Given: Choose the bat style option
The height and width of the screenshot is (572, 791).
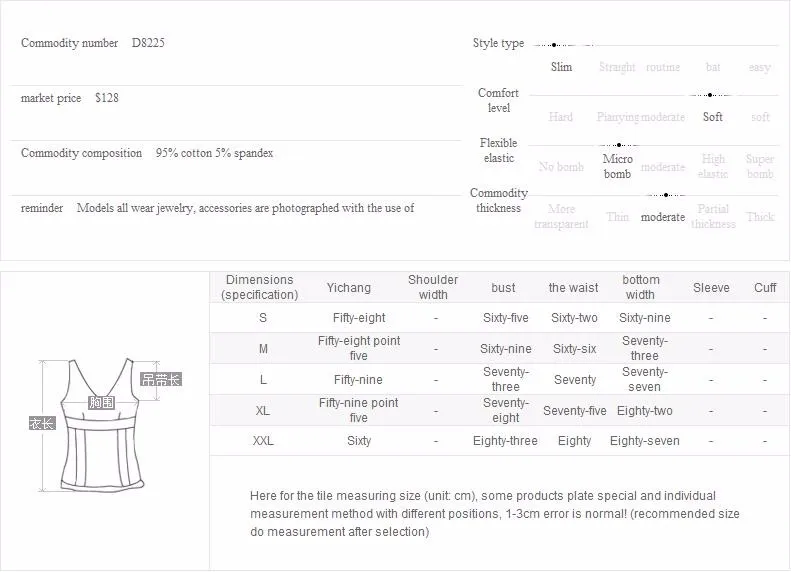Looking at the screenshot, I should point(713,67).
